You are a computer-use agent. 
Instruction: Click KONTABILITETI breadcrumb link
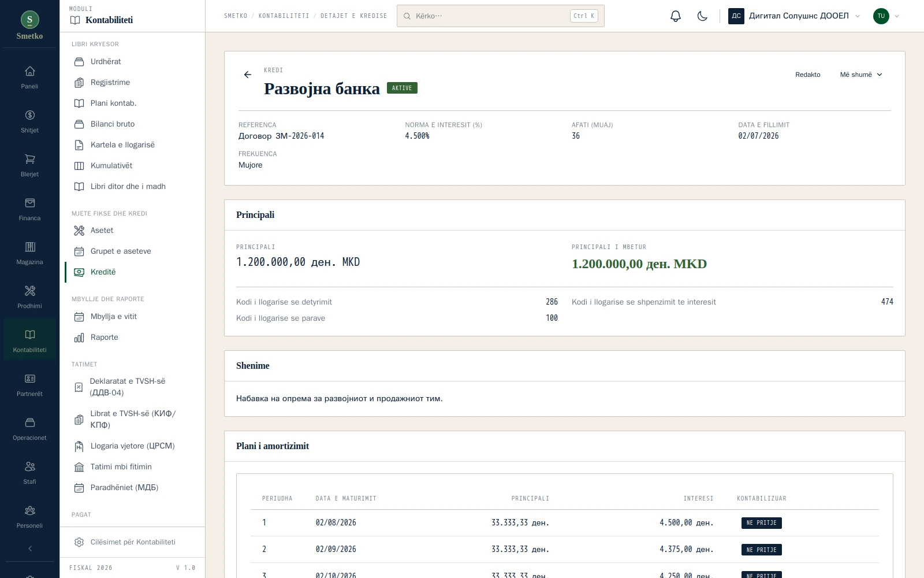(x=284, y=16)
